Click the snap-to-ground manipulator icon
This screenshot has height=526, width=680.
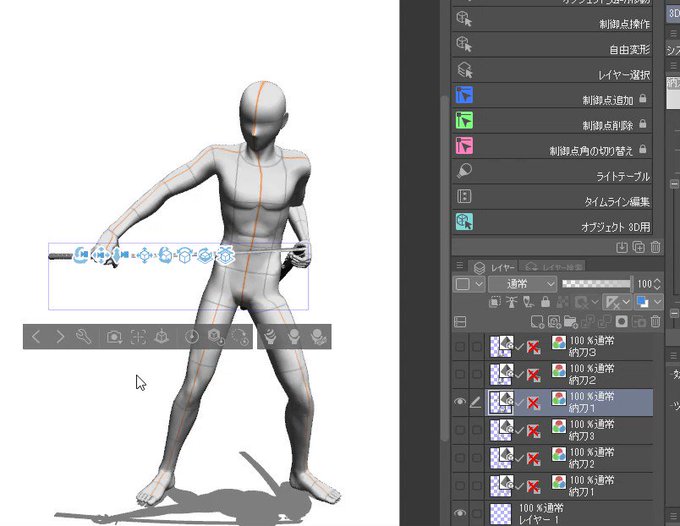pos(226,255)
